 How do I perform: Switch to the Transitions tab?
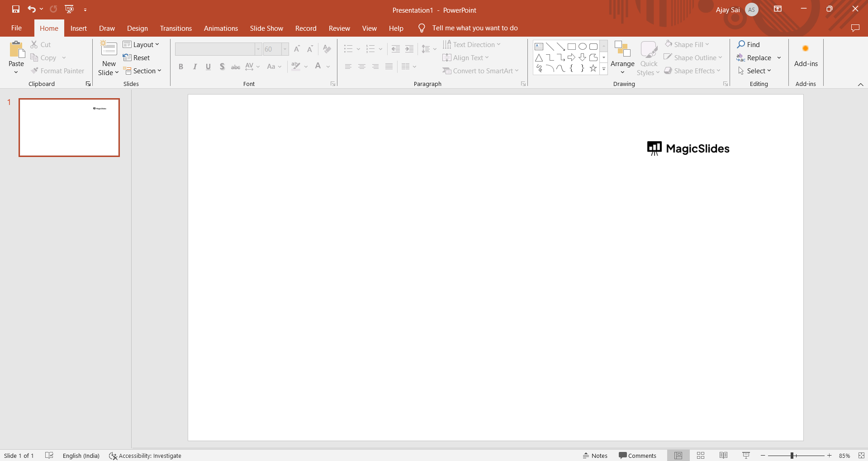click(175, 28)
